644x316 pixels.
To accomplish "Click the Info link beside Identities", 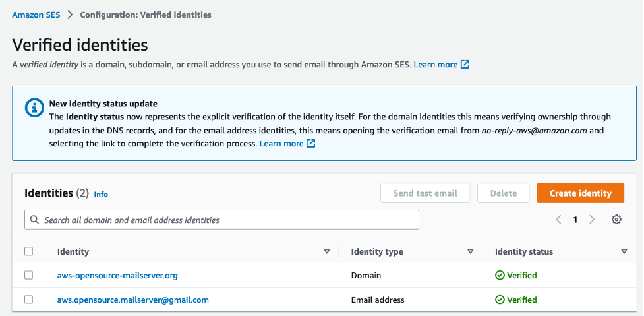I will point(101,194).
